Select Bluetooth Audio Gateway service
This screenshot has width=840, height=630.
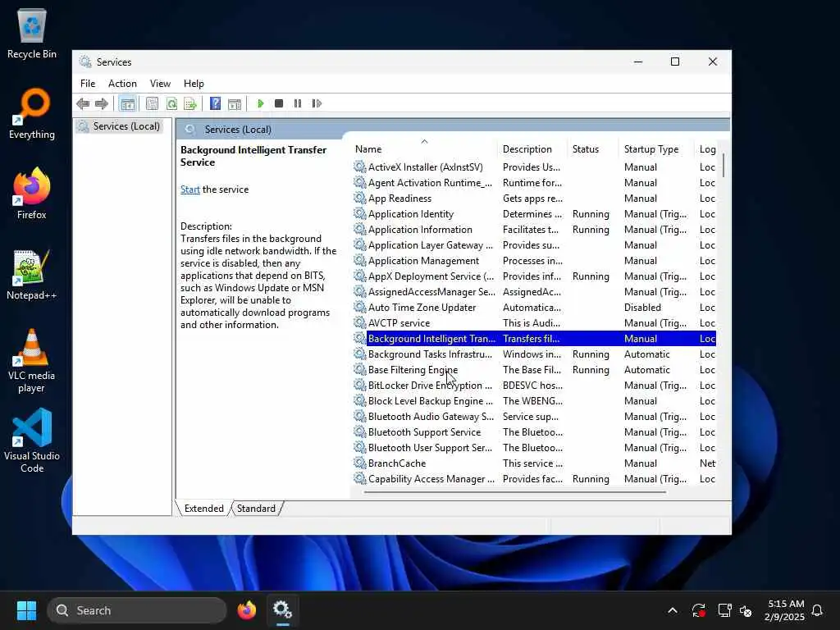(534, 417)
